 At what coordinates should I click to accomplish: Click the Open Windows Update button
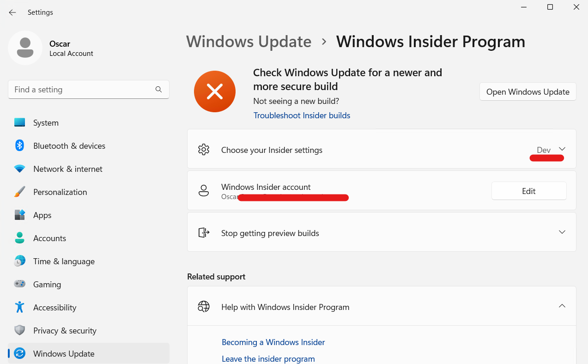tap(527, 91)
